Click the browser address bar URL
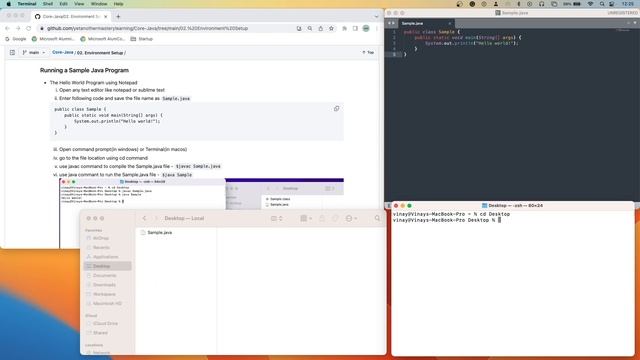Image resolution: width=640 pixels, height=360 pixels. 147,28
